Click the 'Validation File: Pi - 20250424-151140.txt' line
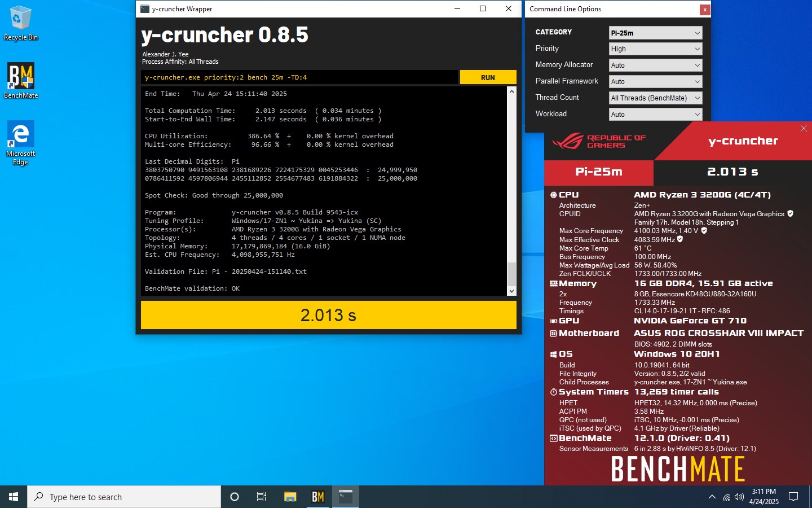Image resolution: width=812 pixels, height=508 pixels. [226, 271]
